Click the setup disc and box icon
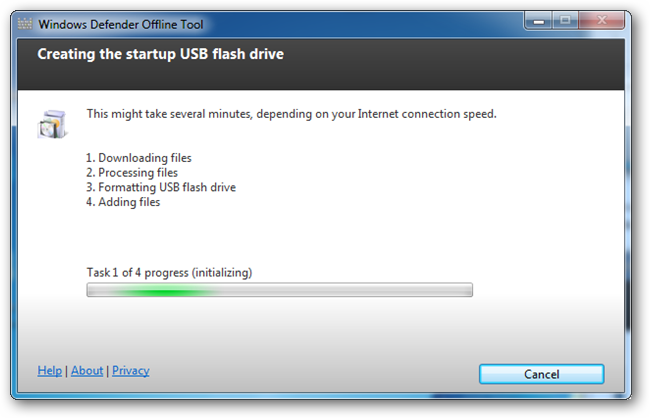The image size is (650, 418). (x=52, y=124)
